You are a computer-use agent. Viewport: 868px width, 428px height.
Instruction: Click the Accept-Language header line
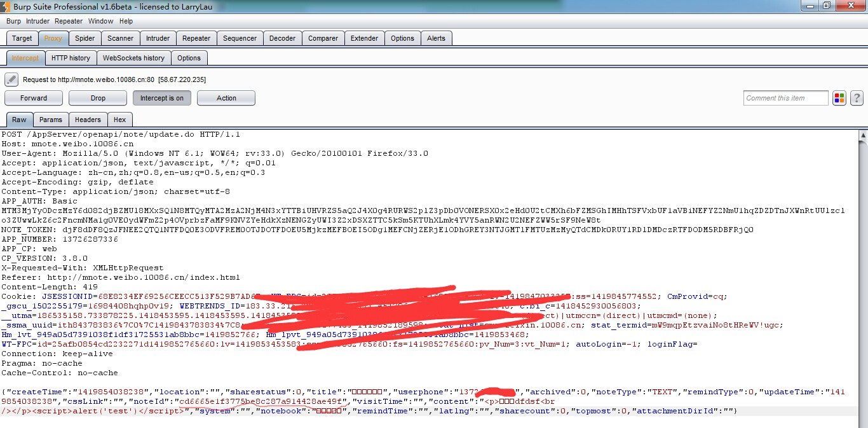[x=133, y=172]
